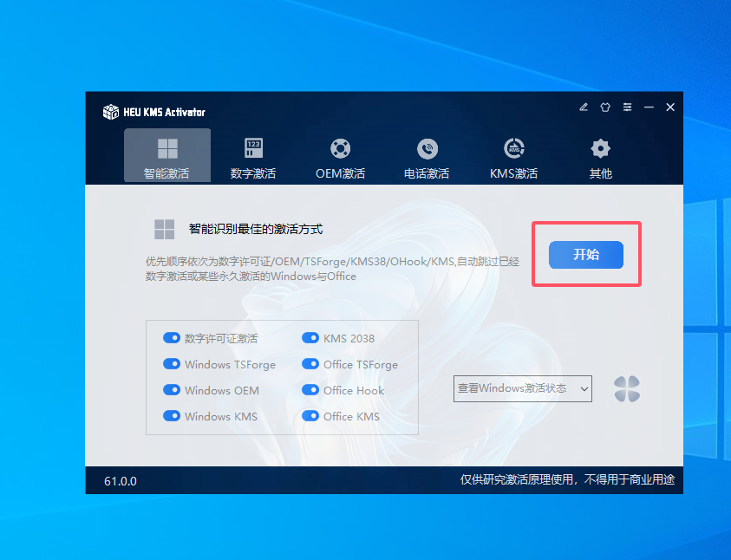This screenshot has width=731, height=560.
Task: Click the HEU KMS Activator logo
Action: [111, 112]
